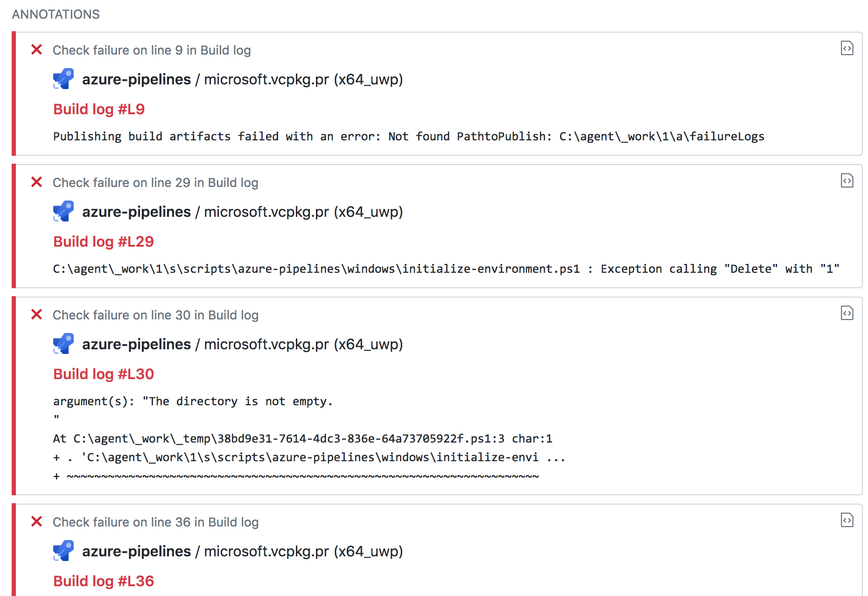This screenshot has width=868, height=596.
Task: Click the red failure X beside line 36 check
Action: tap(36, 521)
